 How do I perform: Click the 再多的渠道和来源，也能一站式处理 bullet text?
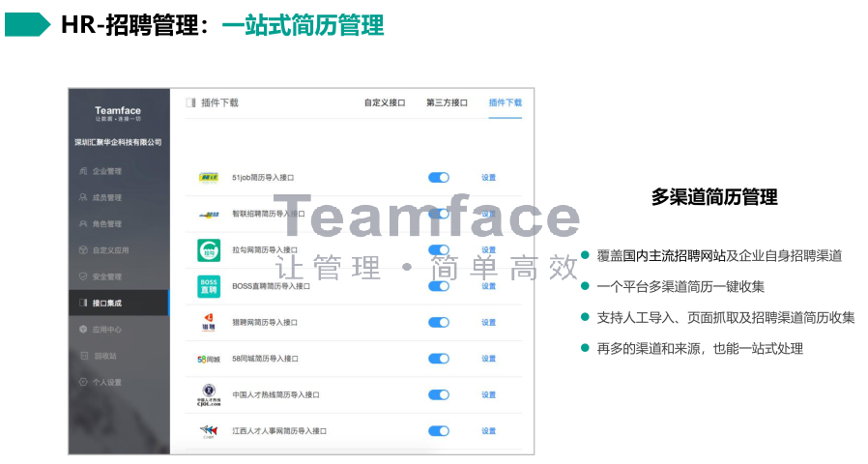point(700,348)
